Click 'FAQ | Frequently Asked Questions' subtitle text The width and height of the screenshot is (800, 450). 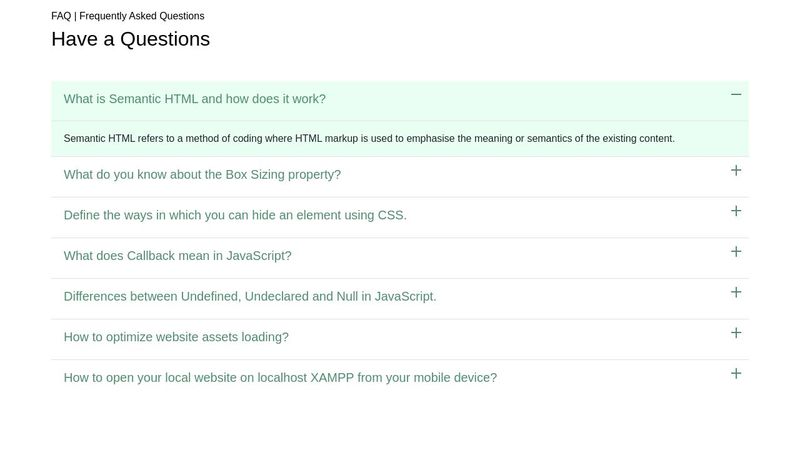click(x=128, y=16)
